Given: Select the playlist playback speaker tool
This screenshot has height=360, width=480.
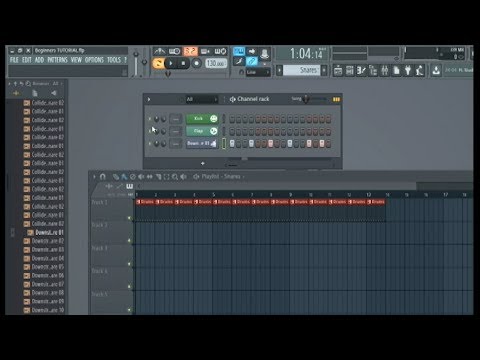Looking at the screenshot, I should pos(183,177).
